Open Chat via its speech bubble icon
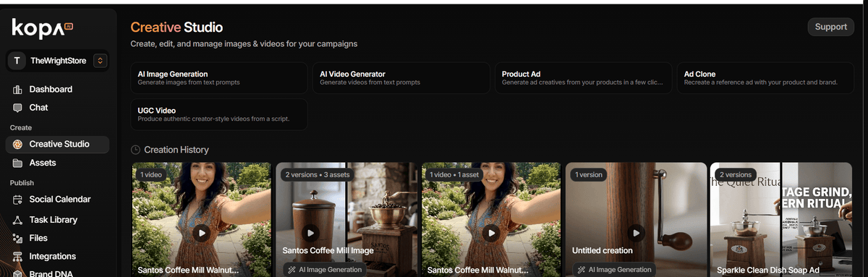Screen dimensions: 868x277 [x=17, y=108]
